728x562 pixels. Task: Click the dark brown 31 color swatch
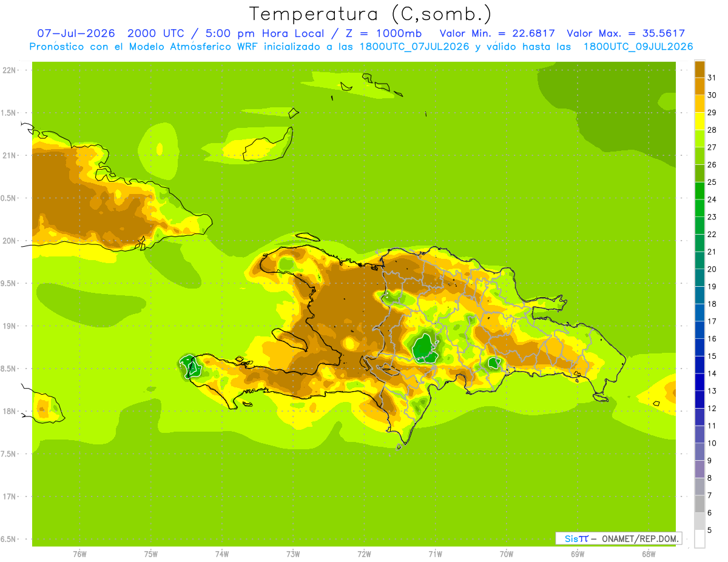tap(699, 70)
